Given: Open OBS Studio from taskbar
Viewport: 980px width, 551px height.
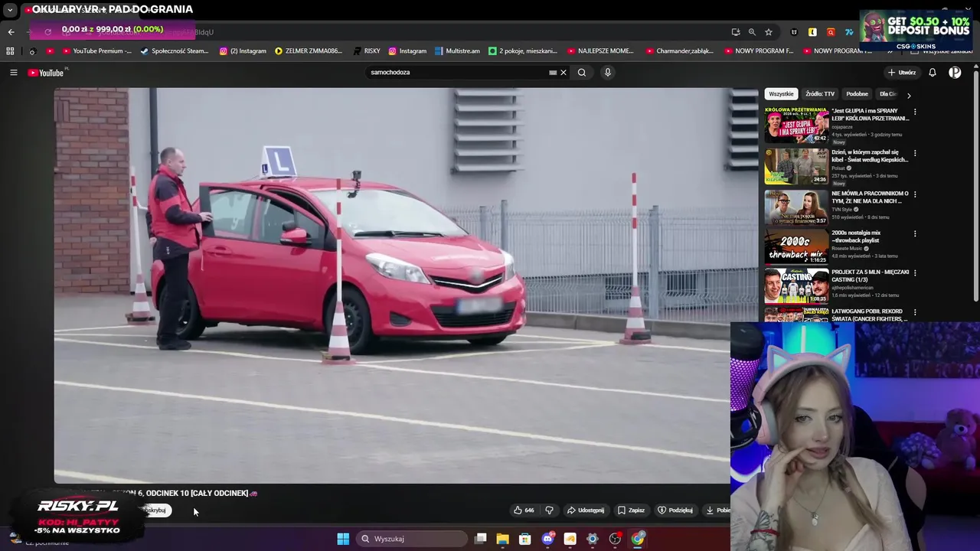Looking at the screenshot, I should point(615,539).
